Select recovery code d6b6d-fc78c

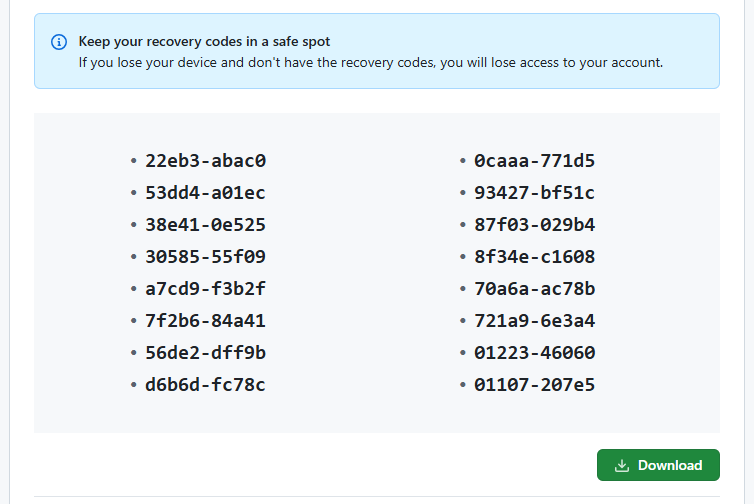click(205, 385)
